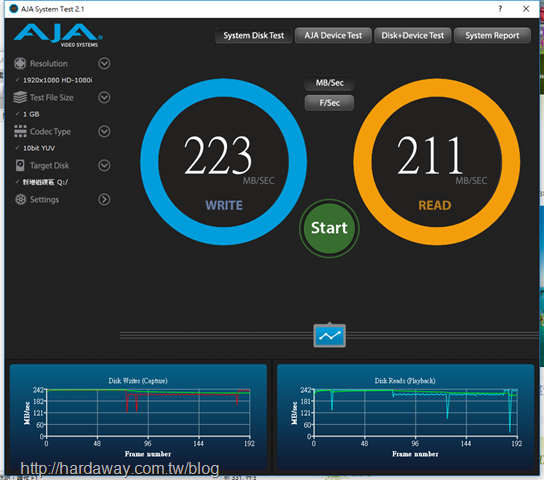This screenshot has width=544, height=480.
Task: Switch to System Disk Test tab
Action: click(254, 35)
